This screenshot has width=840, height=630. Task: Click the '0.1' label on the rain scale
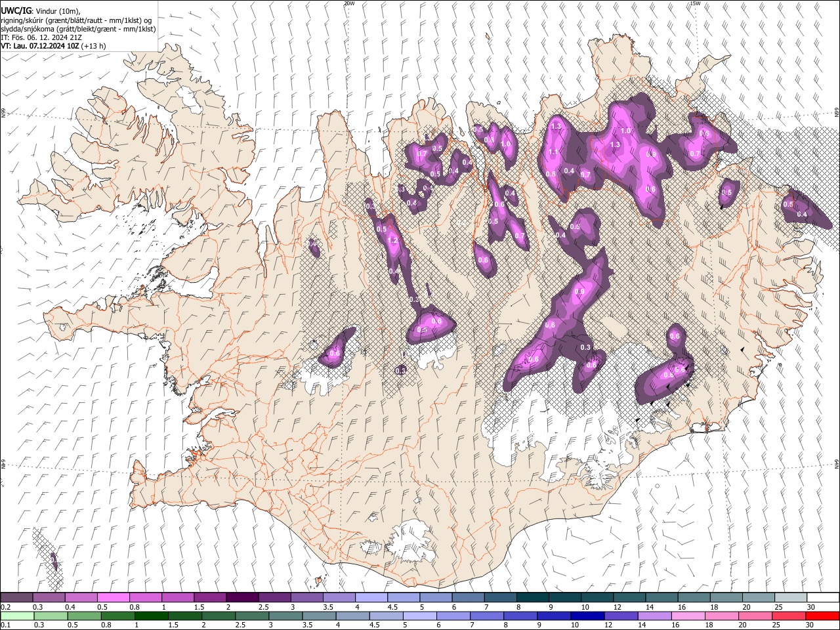click(5, 625)
